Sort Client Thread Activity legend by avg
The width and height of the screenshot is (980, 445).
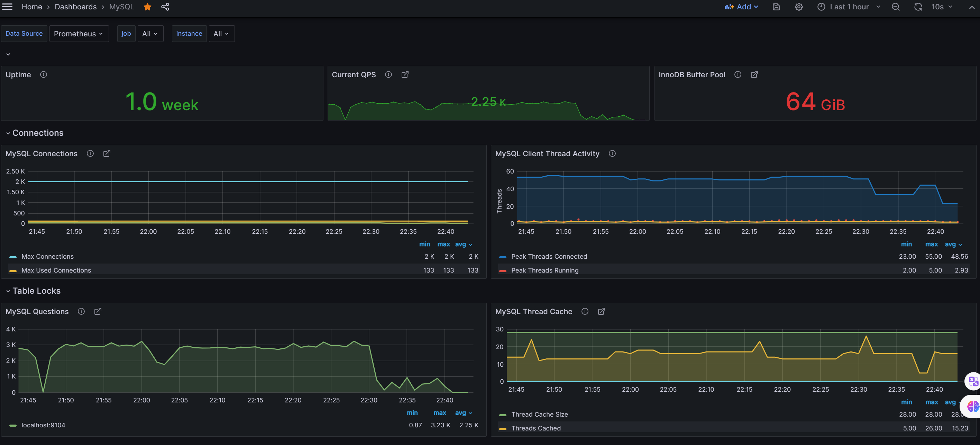pyautogui.click(x=953, y=244)
